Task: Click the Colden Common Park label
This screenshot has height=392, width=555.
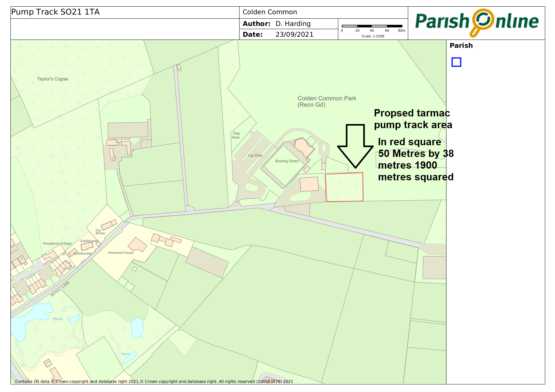Action: click(327, 101)
